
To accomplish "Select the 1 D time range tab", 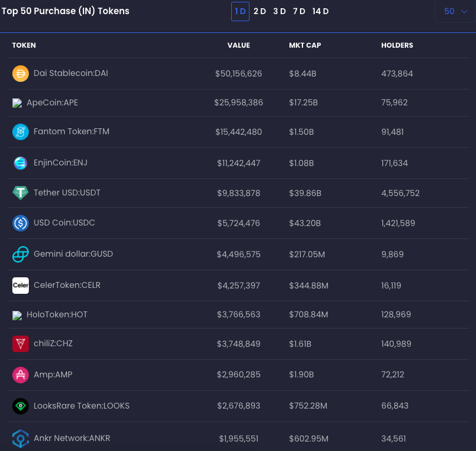I will [x=240, y=12].
